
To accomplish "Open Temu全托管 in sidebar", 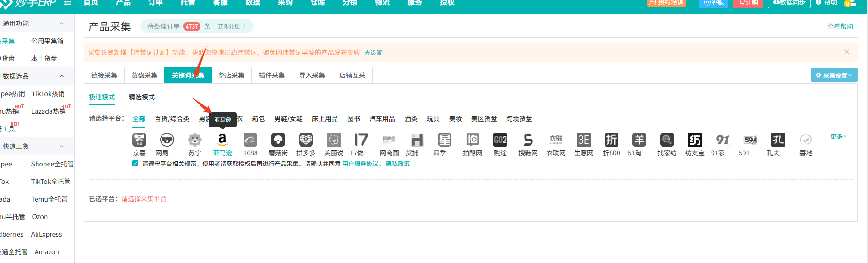I will coord(50,199).
